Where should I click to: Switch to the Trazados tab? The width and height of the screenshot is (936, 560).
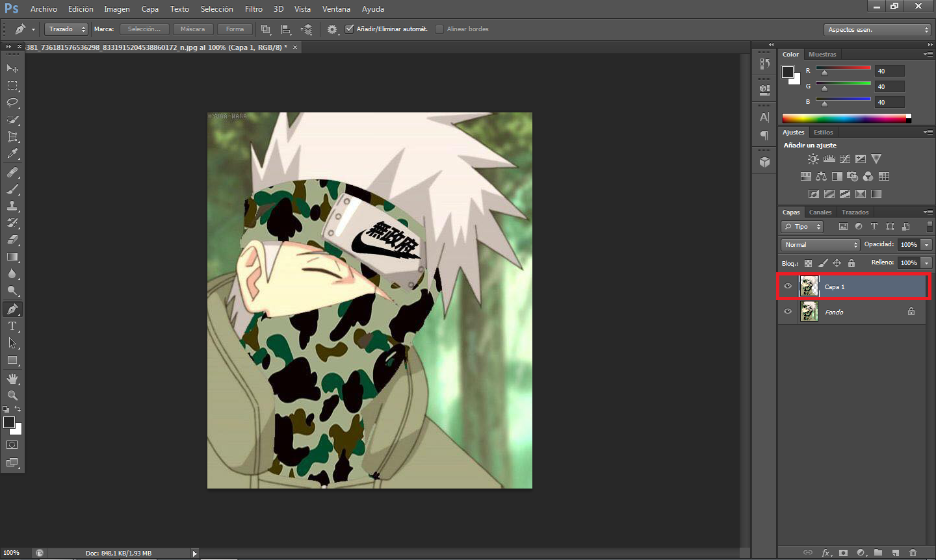pyautogui.click(x=855, y=212)
